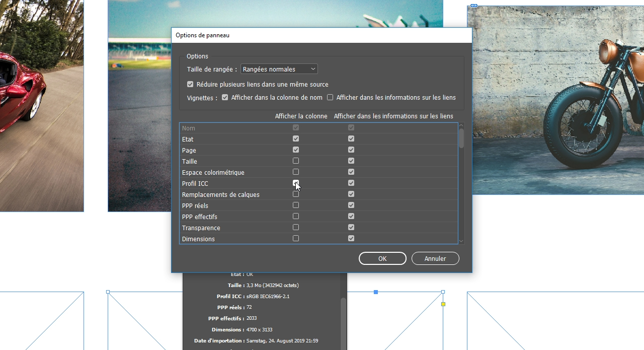Click the '3,3 Mo (3432942 octets)' value
The width and height of the screenshot is (644, 350).
(272, 286)
